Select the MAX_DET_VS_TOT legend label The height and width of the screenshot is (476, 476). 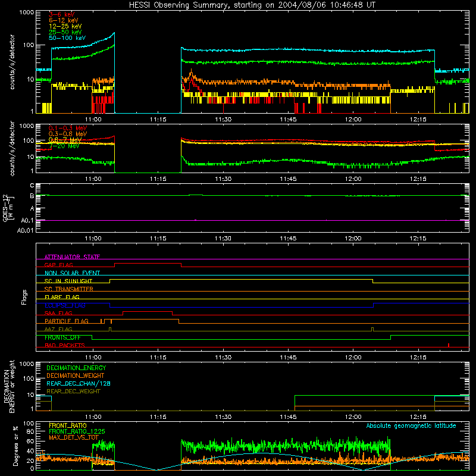pos(74,437)
